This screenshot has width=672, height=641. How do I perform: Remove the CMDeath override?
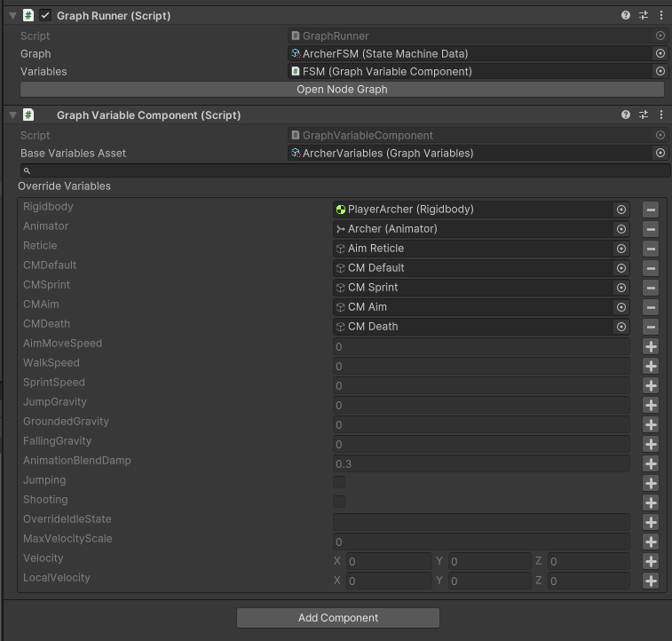pyautogui.click(x=651, y=327)
